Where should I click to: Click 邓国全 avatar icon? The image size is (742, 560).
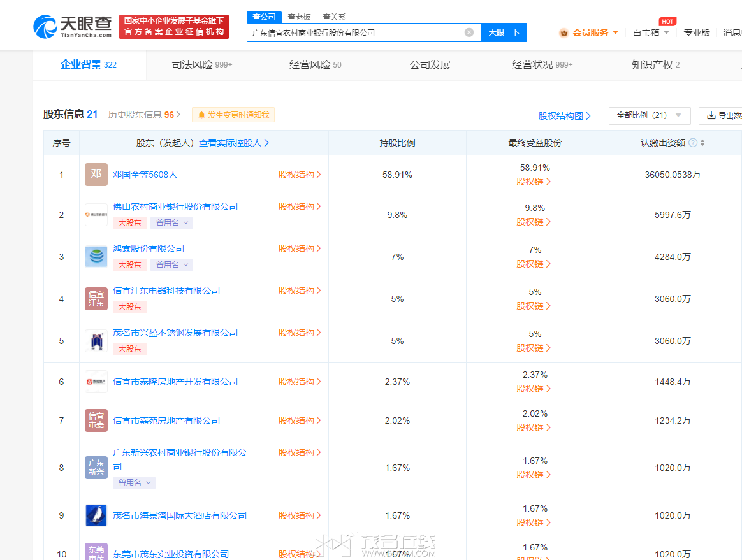96,175
